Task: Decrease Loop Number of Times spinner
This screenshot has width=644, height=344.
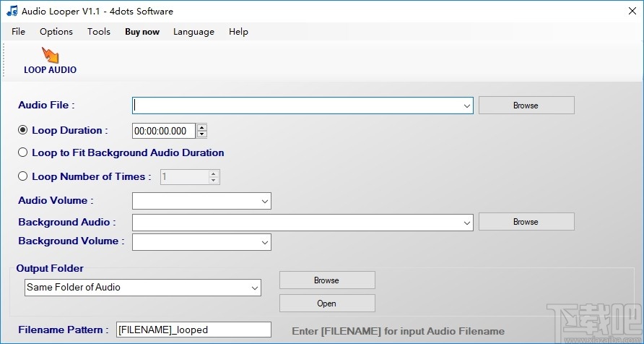Action: [213, 181]
